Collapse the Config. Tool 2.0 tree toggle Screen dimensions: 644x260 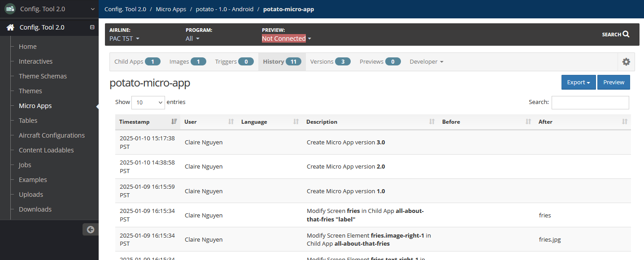click(92, 27)
